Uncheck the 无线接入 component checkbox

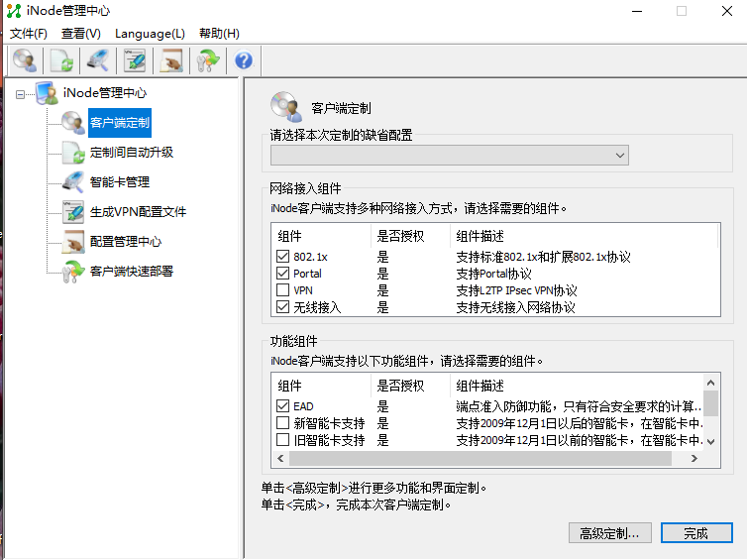click(282, 307)
